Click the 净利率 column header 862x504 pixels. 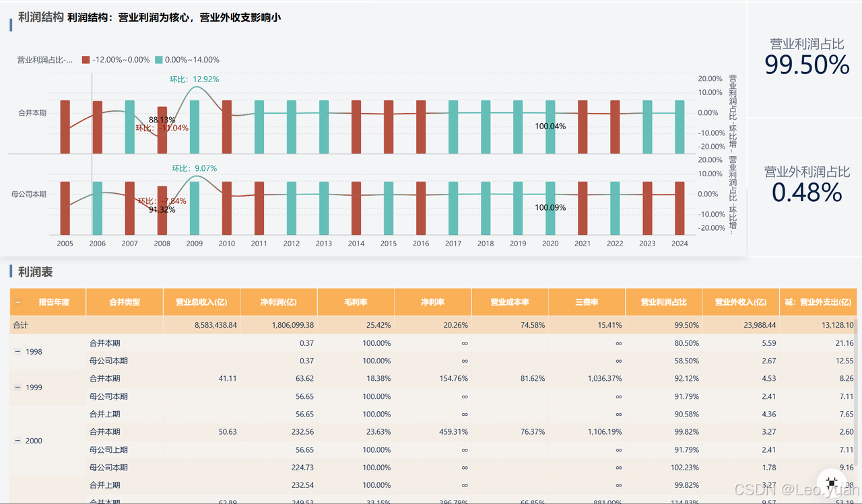tap(433, 302)
